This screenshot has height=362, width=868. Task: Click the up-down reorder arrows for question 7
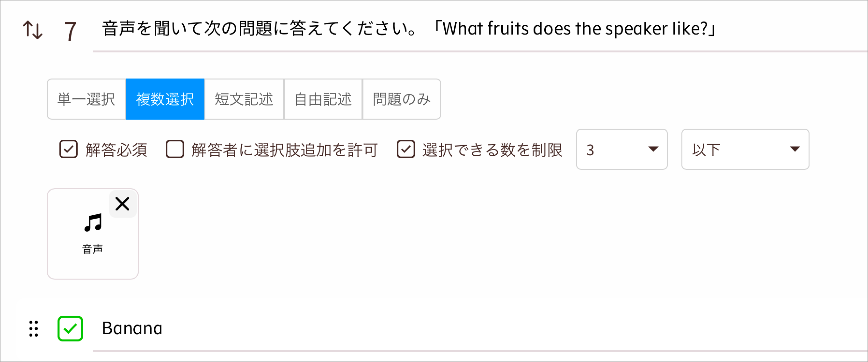[32, 30]
